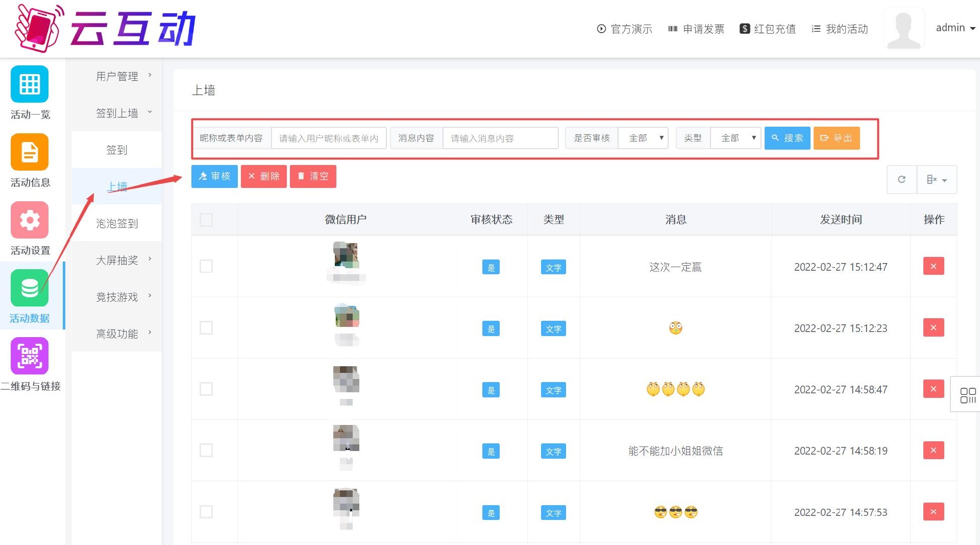980x545 pixels.
Task: Open 我的活动 in the top bar
Action: point(840,29)
